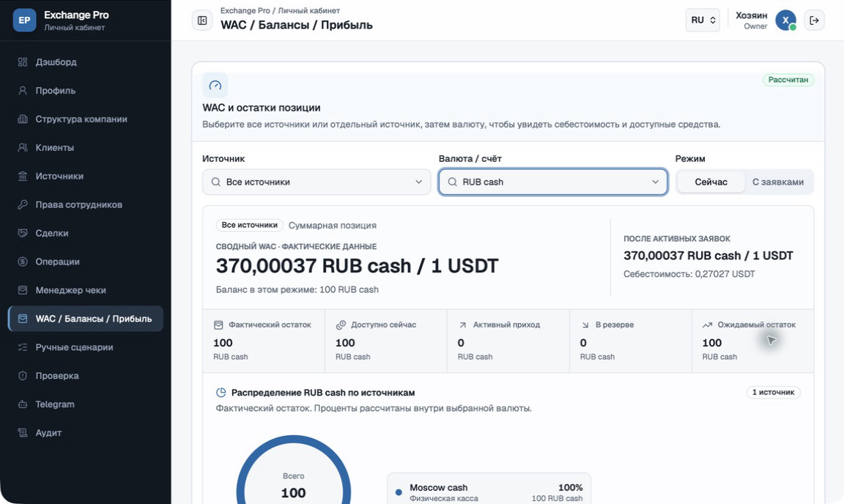The image size is (844, 504).
Task: Click the Telegram bot icon
Action: tap(23, 404)
